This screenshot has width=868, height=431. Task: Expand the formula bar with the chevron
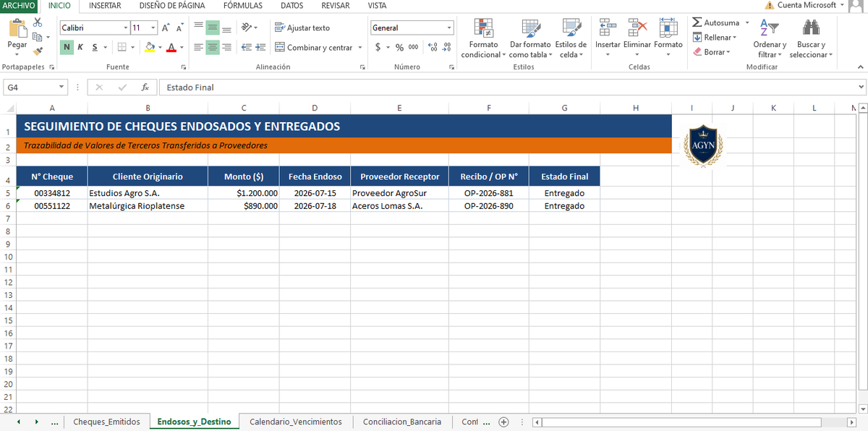pyautogui.click(x=860, y=87)
